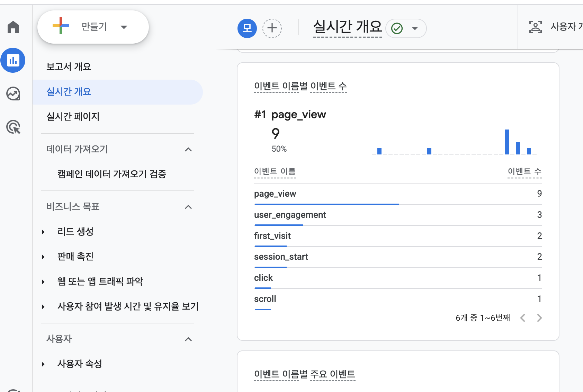
Task: Click the 이벤트 이름별 이벤트 수 card title
Action: (300, 86)
